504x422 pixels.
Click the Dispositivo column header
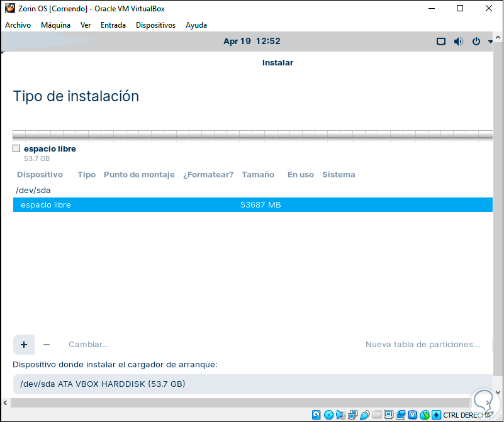(40, 175)
